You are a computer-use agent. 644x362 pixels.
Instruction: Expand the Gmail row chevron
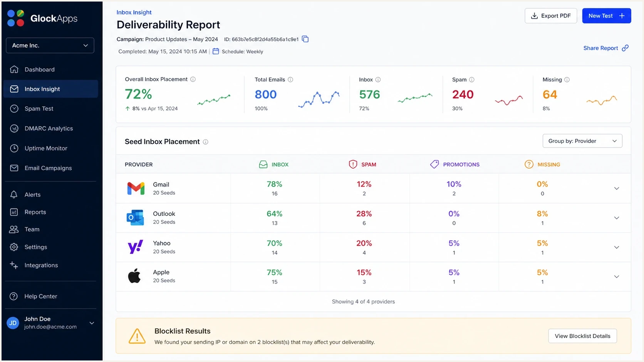[617, 189]
